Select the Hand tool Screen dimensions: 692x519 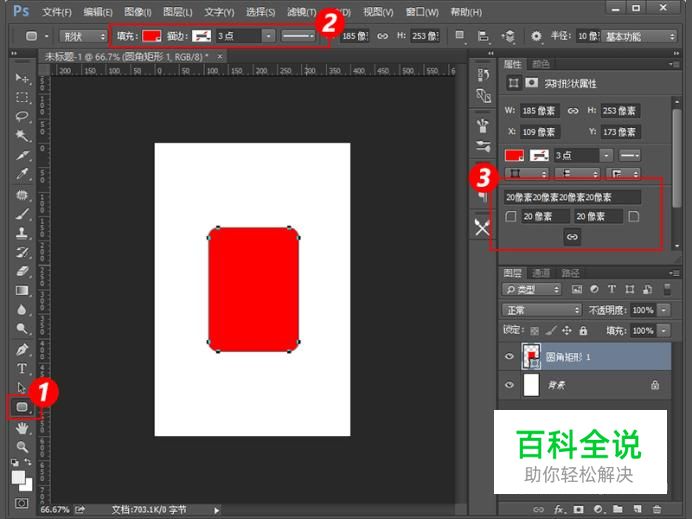tap(21, 427)
